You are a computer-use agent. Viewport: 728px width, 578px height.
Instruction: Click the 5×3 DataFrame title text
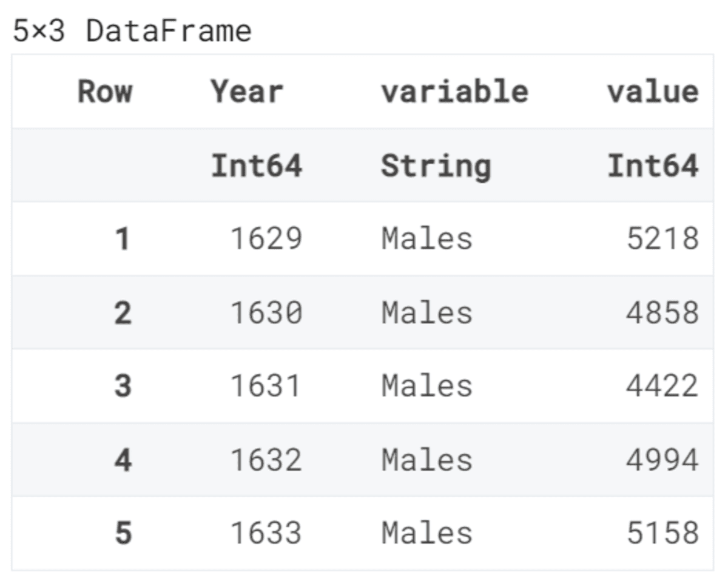132,30
